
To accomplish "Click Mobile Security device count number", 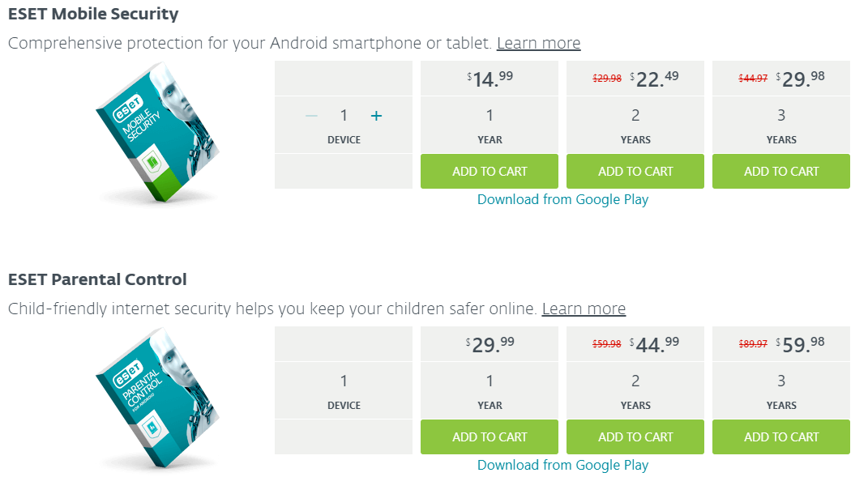I will coord(344,116).
